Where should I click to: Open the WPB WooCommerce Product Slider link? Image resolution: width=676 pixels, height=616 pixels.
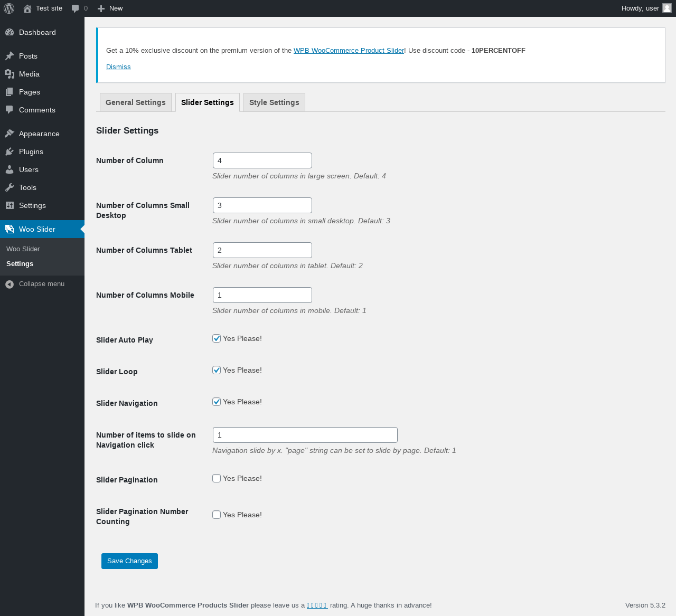coord(349,51)
